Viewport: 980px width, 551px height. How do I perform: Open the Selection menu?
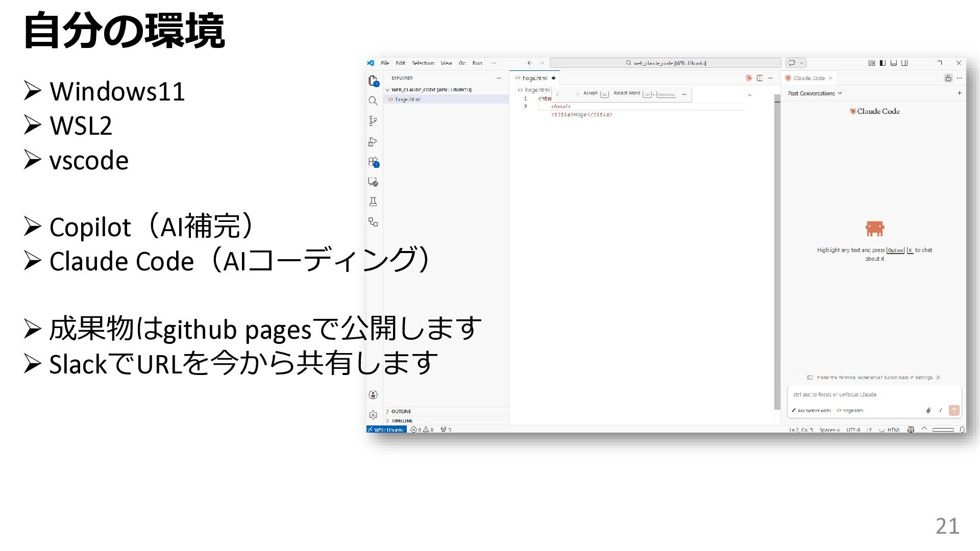[x=423, y=63]
